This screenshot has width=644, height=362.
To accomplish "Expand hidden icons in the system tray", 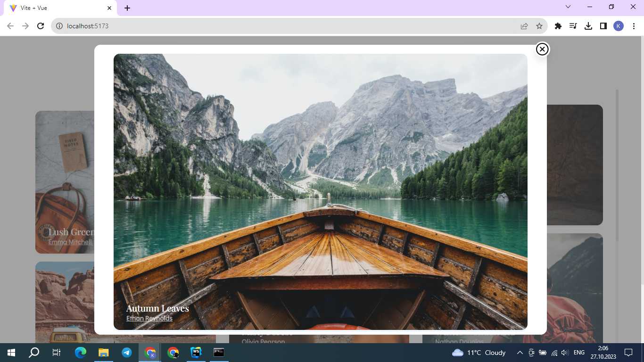I will coord(519,352).
